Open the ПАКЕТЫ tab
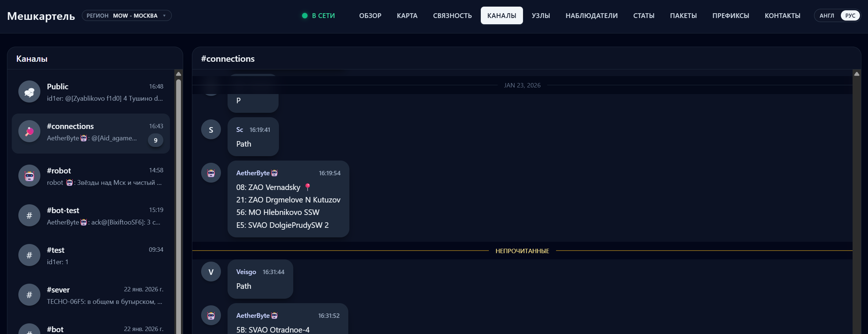Viewport: 868px width, 334px height. click(683, 16)
